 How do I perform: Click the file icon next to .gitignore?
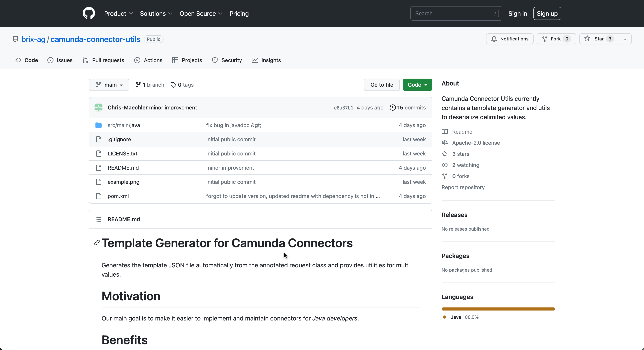[x=99, y=140]
